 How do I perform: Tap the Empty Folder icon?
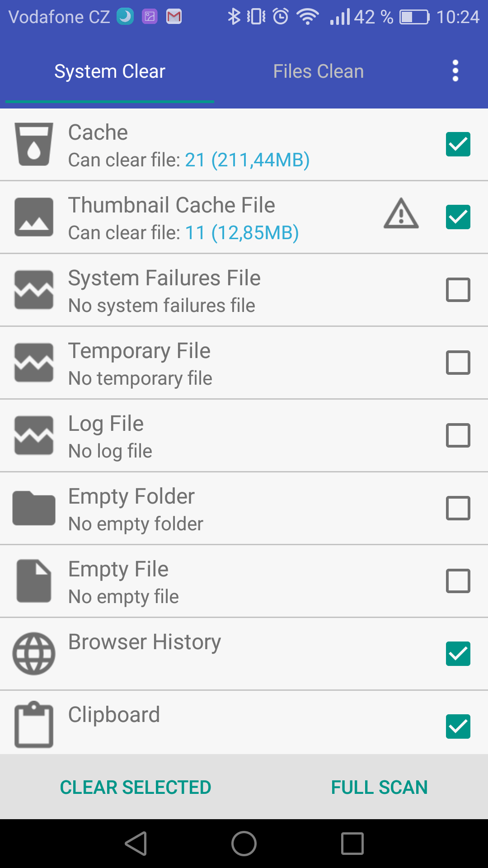pos(34,508)
